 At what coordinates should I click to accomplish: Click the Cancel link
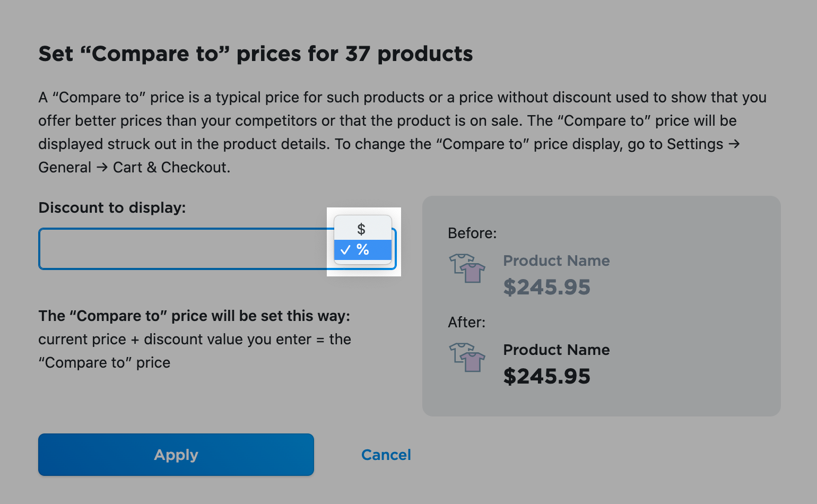386,455
